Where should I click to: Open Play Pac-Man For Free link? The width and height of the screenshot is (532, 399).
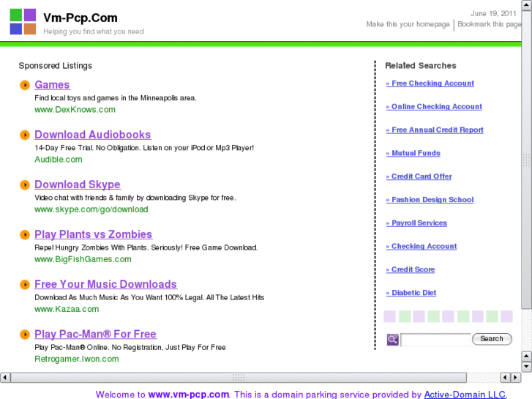[x=95, y=334]
